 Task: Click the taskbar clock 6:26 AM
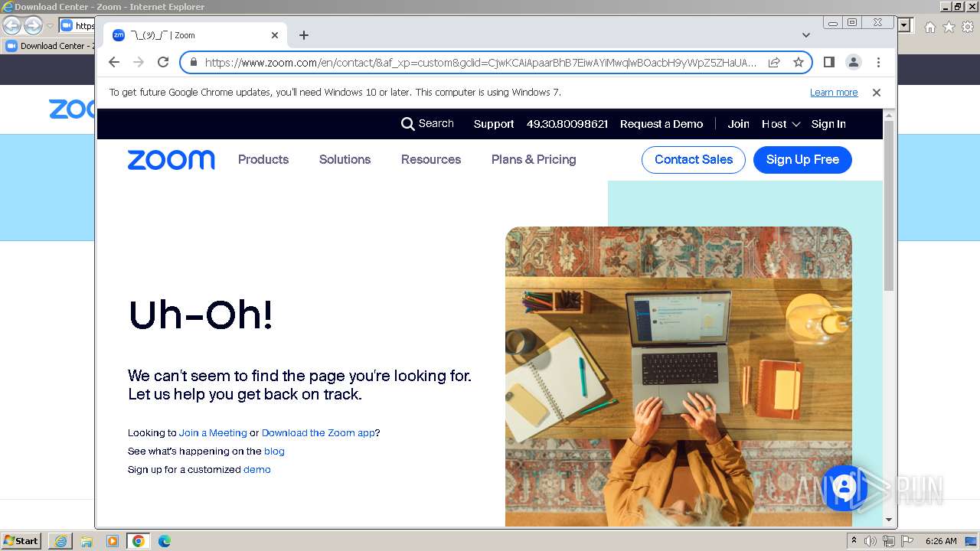pos(941,541)
